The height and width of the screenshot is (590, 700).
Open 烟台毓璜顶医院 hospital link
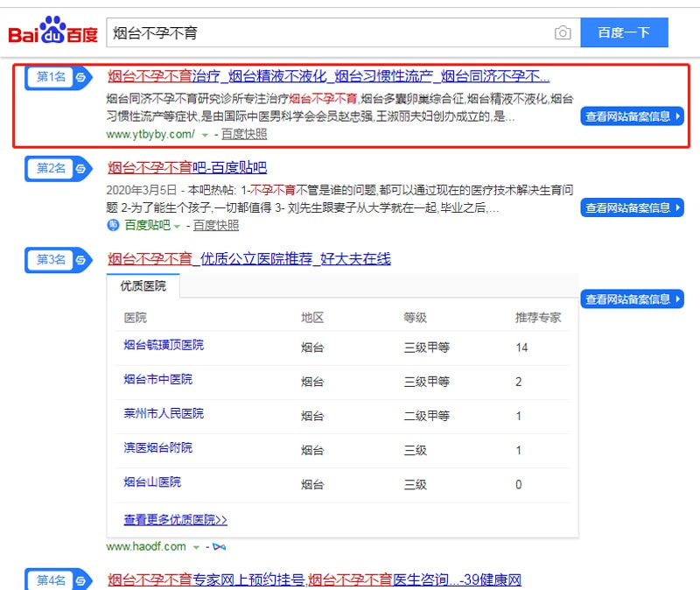coord(164,345)
